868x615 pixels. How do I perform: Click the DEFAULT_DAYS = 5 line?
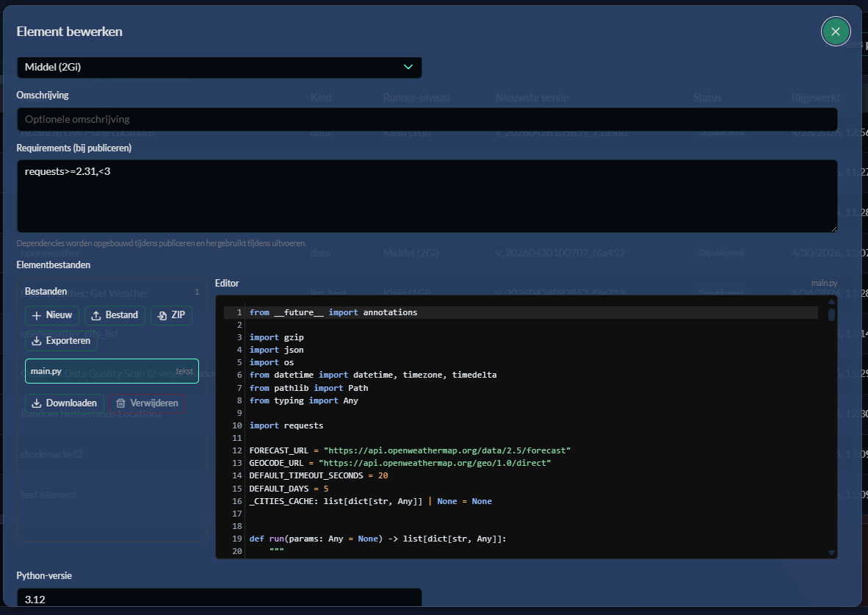click(x=289, y=489)
